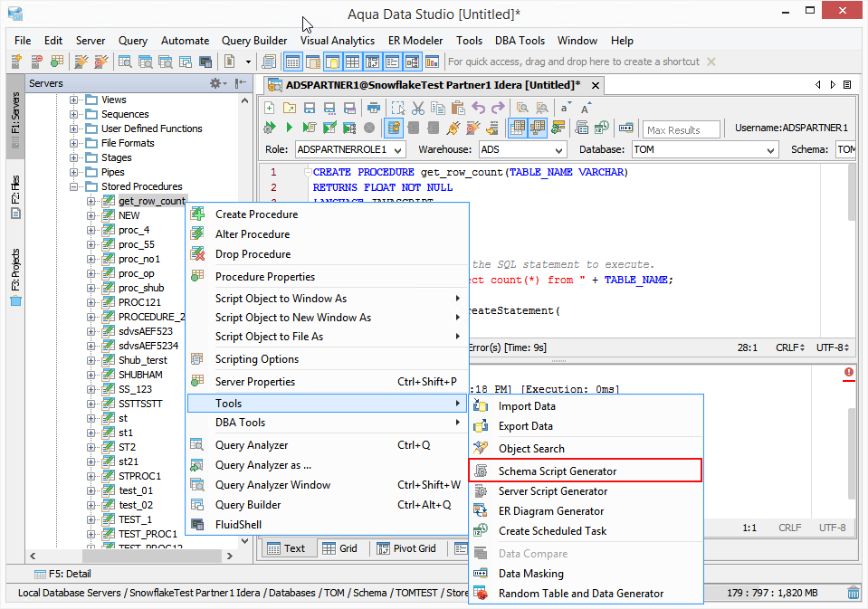Open the F3: Projects side tab
Viewport: 868px width, 609px height.
15,277
